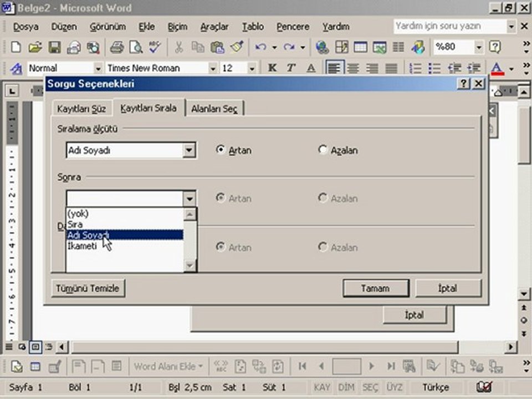Choose (yok) in dropdown list
532x399 pixels.
pyautogui.click(x=125, y=213)
